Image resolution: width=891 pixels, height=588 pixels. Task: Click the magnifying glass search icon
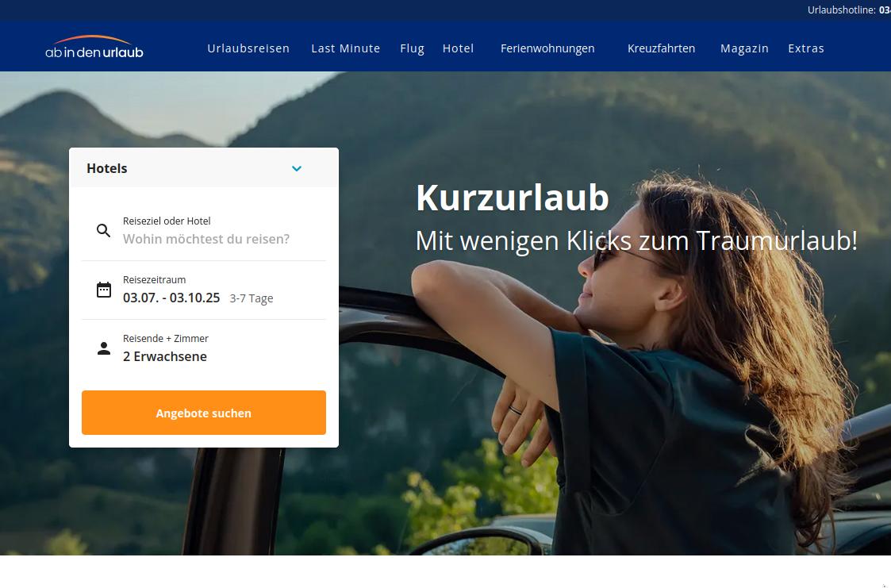click(103, 230)
